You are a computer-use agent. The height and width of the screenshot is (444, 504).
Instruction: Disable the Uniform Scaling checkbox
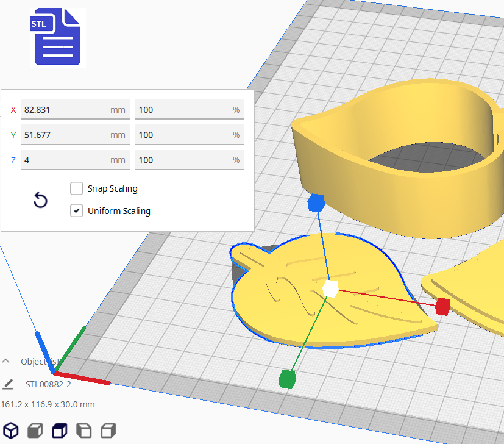(x=77, y=211)
